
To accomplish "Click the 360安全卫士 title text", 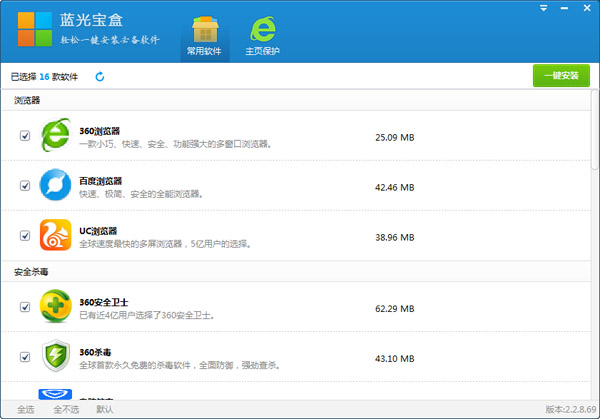I will pos(104,302).
